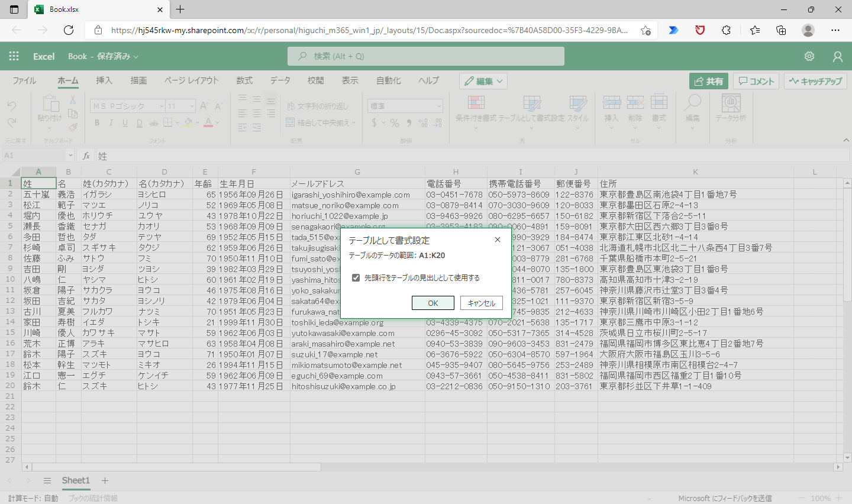Toggle the use first row as headers checkbox
The height and width of the screenshot is (504, 852).
coord(356,277)
